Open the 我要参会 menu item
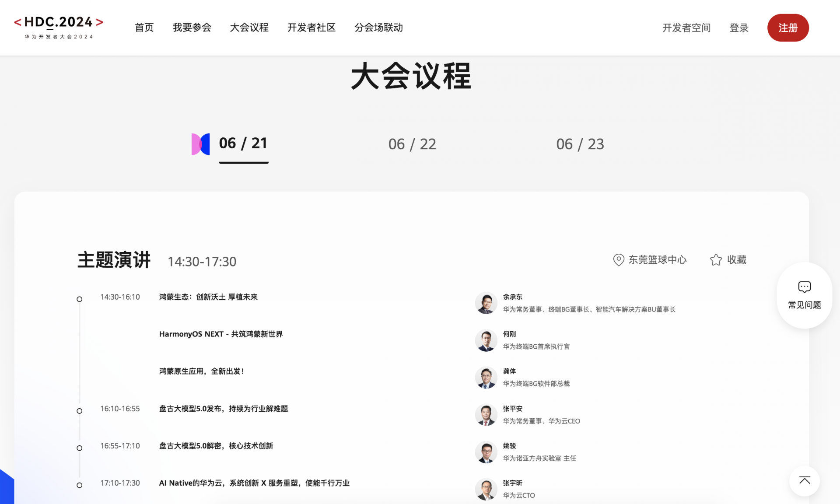 coord(192,28)
